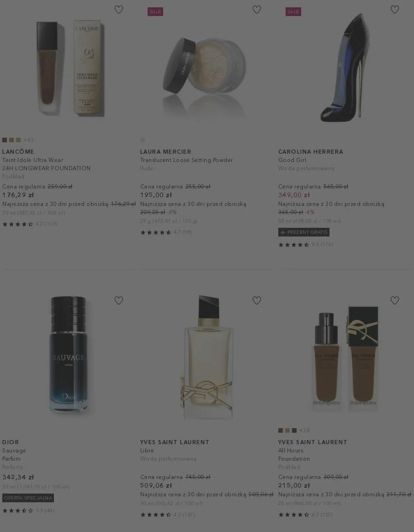414x532 pixels.
Task: Open the YVES SAINT LAURENT Libre brand link
Action: point(175,442)
